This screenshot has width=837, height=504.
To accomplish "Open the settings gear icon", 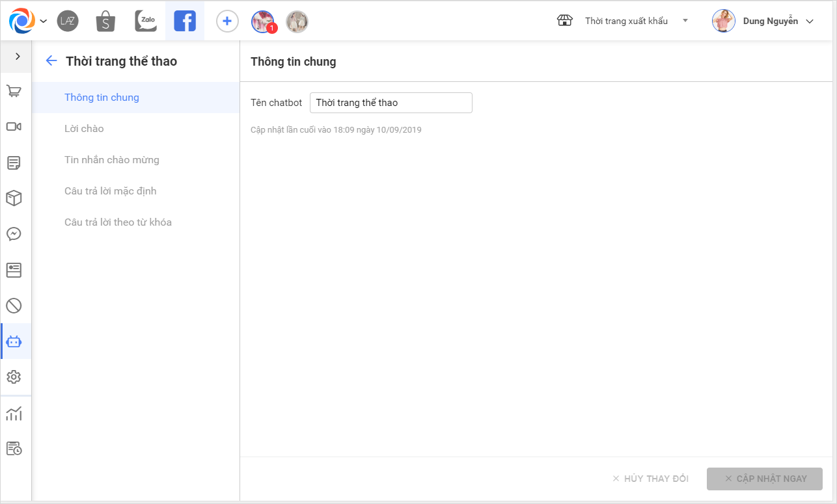I will click(x=14, y=377).
